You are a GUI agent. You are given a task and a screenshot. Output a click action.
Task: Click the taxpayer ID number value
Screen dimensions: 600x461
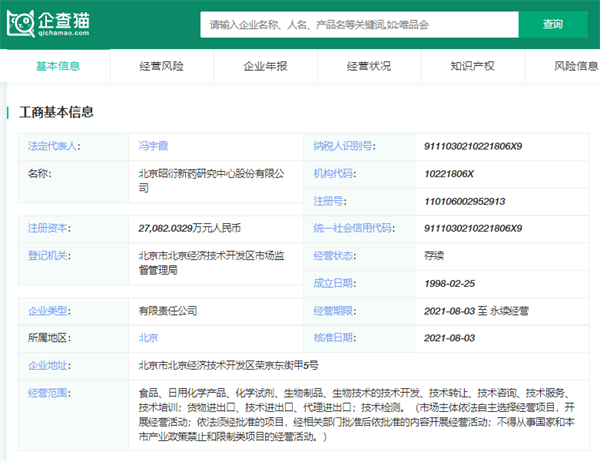click(474, 146)
